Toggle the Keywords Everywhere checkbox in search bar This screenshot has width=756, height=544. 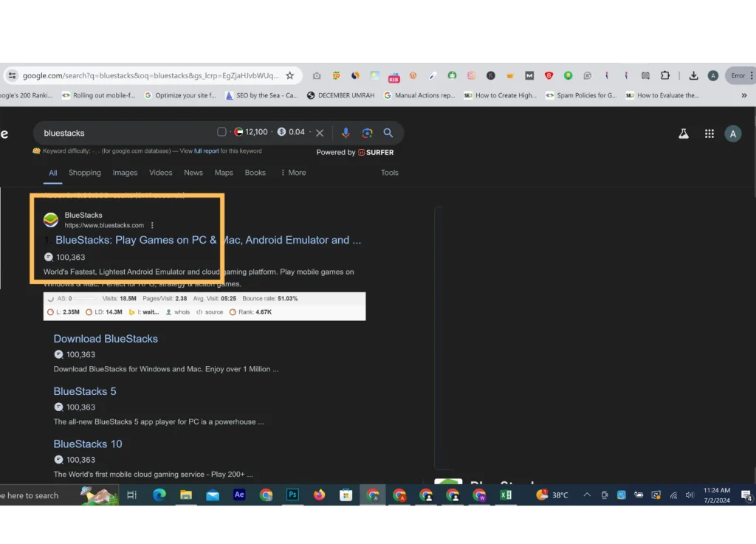click(221, 133)
